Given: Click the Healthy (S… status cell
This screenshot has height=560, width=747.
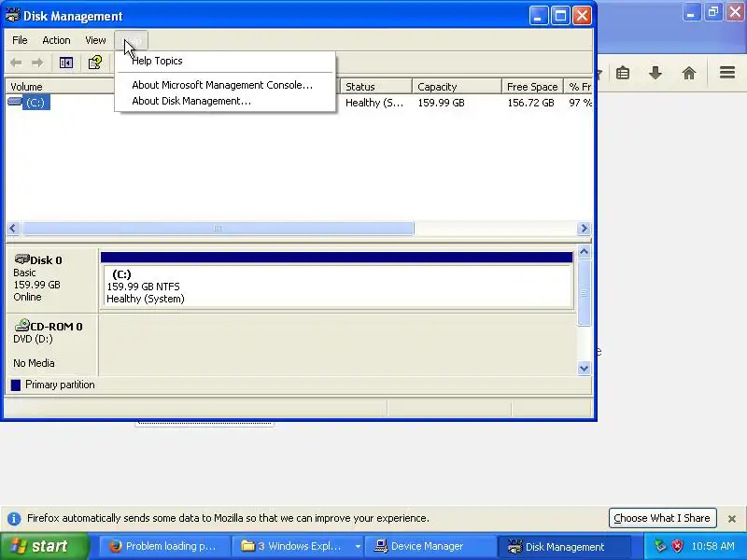Looking at the screenshot, I should point(374,103).
